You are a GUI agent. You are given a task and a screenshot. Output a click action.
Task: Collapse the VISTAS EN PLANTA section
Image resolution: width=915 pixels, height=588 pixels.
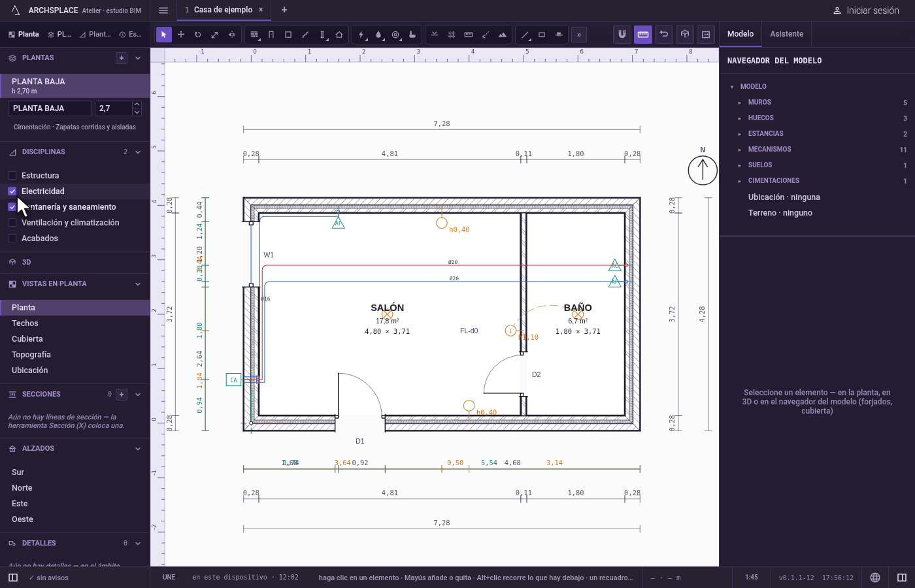click(x=138, y=284)
